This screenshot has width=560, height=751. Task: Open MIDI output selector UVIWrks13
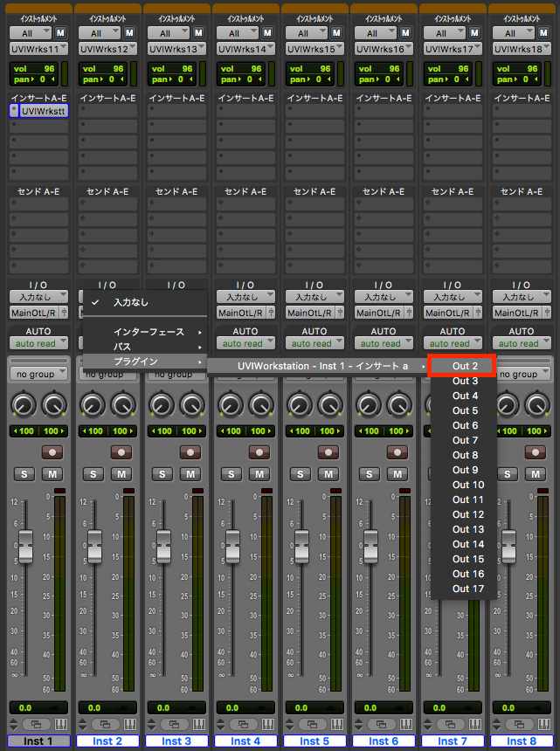click(176, 49)
